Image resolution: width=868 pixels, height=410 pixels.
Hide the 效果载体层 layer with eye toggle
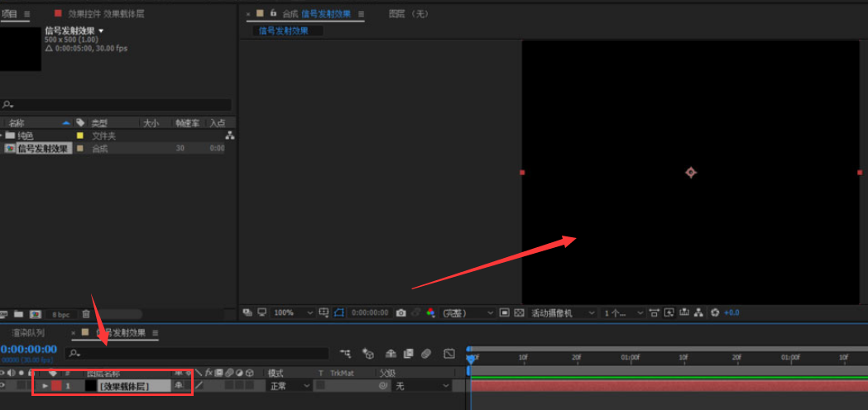coord(3,385)
